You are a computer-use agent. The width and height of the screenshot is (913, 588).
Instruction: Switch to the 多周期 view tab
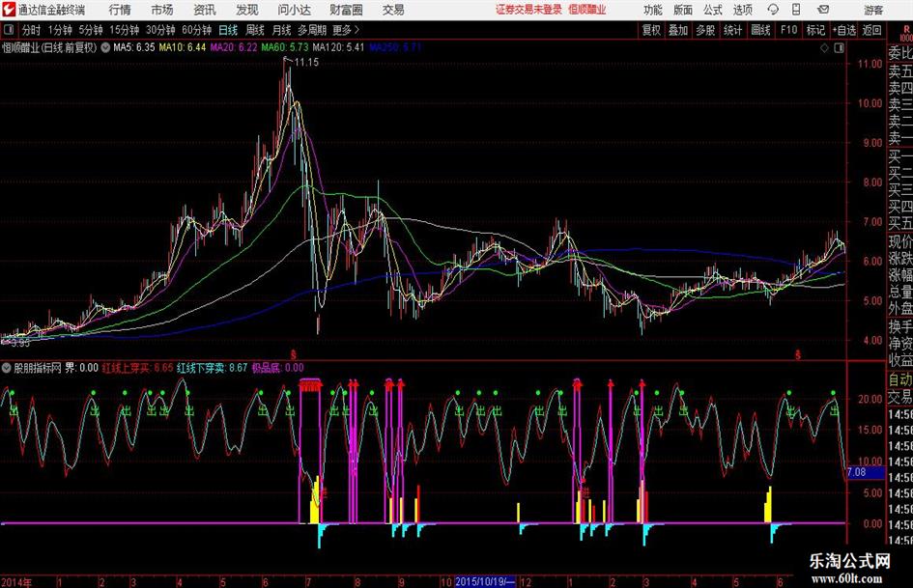coord(312,30)
